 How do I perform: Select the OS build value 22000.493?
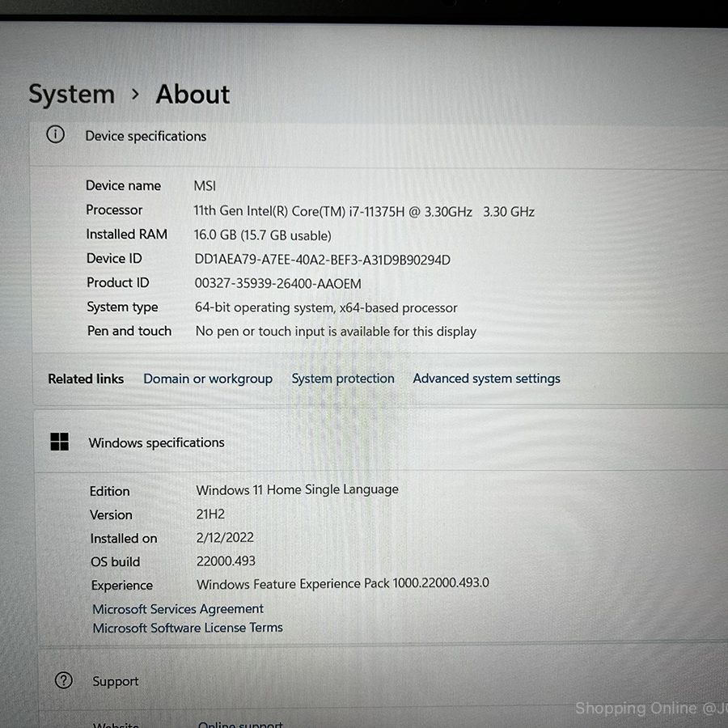tap(226, 561)
